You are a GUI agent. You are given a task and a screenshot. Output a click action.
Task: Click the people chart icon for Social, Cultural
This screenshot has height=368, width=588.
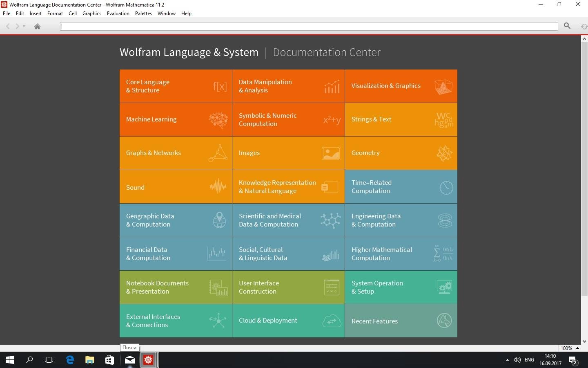[x=331, y=255]
